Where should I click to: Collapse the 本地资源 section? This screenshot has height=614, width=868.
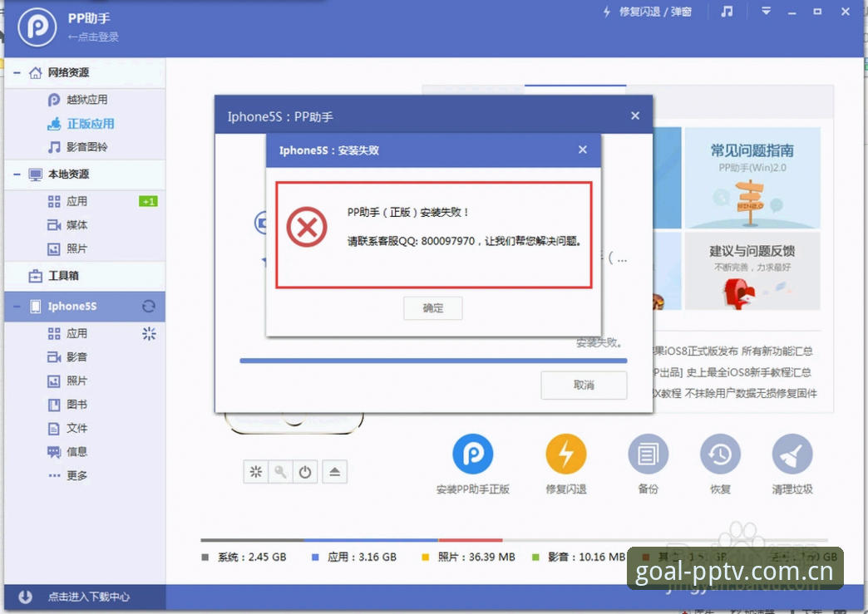17,174
